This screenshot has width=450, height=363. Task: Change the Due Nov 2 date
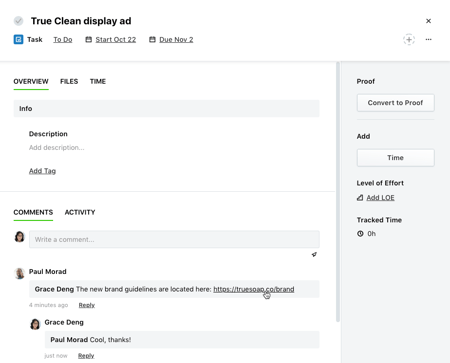point(176,39)
